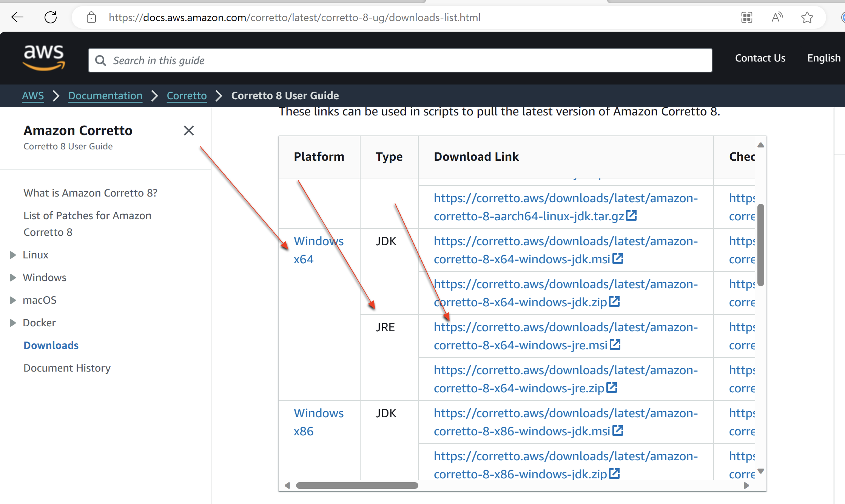845x504 pixels.
Task: Open 'What is Amazon Corretto 8?' page
Action: tap(90, 193)
